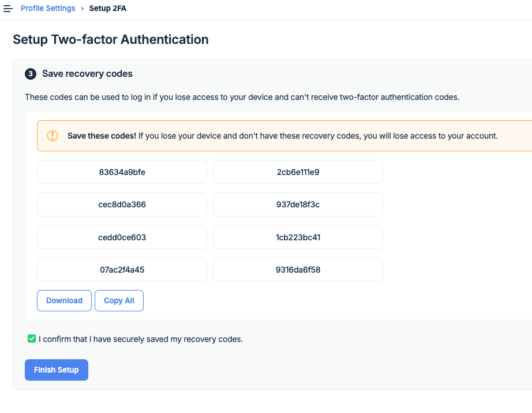Download the recovery codes
This screenshot has height=413, width=532.
pos(64,300)
